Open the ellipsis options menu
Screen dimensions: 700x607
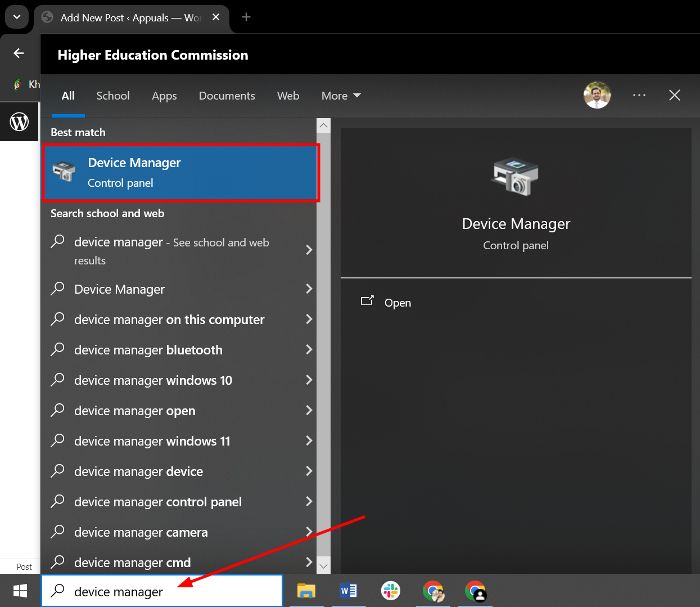[x=639, y=95]
